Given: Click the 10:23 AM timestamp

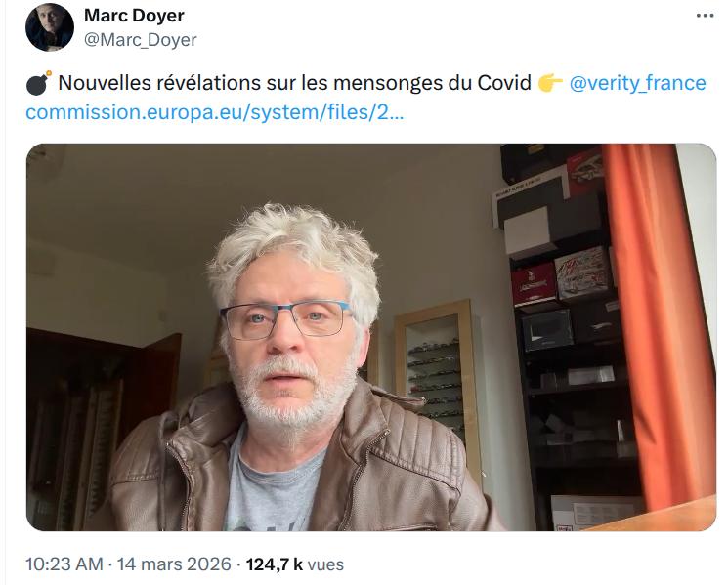Looking at the screenshot, I should pos(64,564).
